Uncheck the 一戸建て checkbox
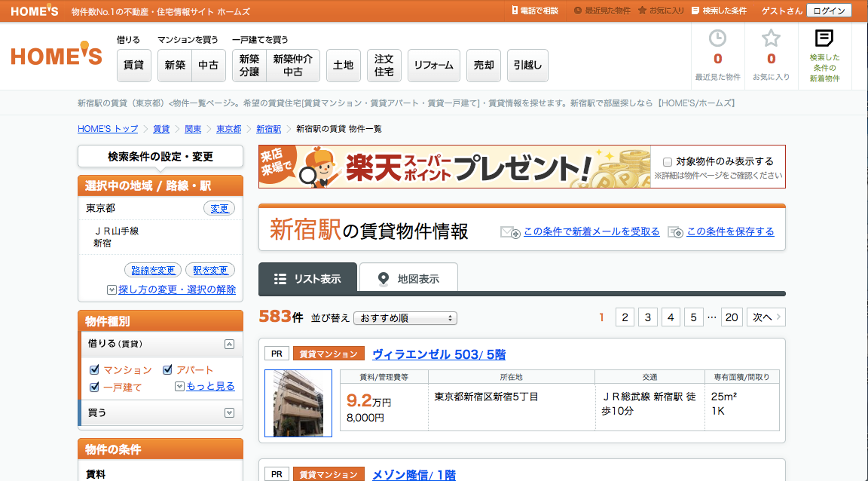The width and height of the screenshot is (868, 481). (94, 387)
